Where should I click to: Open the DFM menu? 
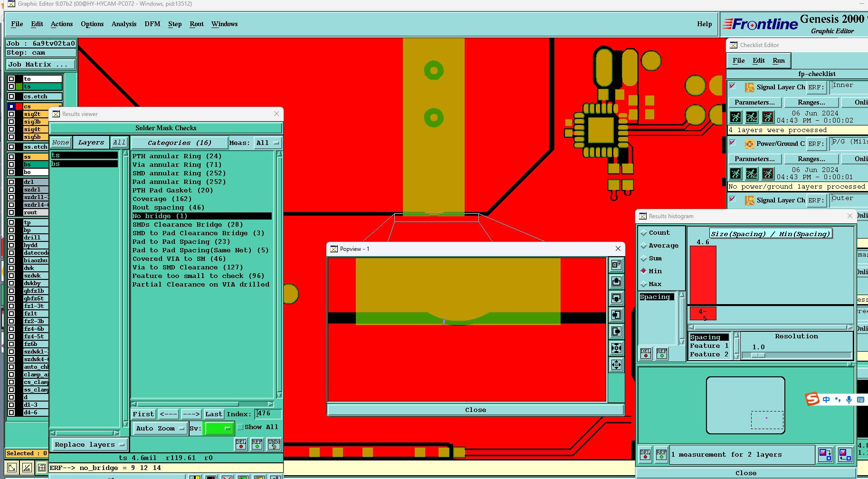click(x=153, y=24)
